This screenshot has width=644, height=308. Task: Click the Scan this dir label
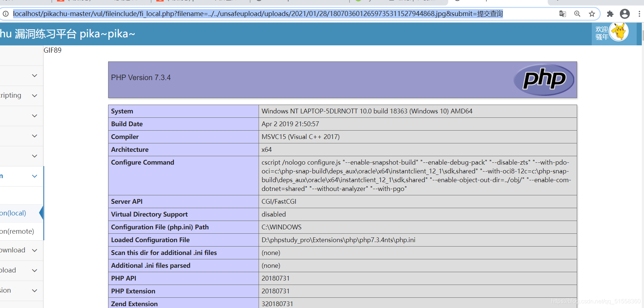[x=164, y=253]
